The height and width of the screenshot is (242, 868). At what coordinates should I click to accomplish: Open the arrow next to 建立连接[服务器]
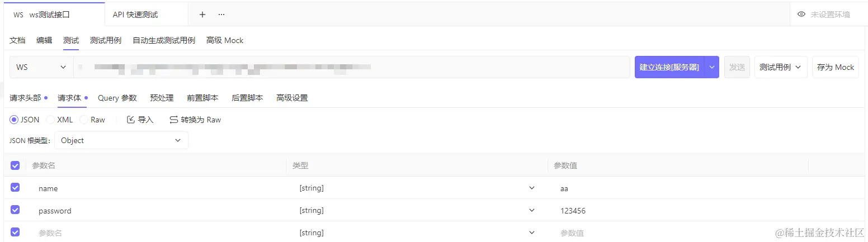(712, 67)
